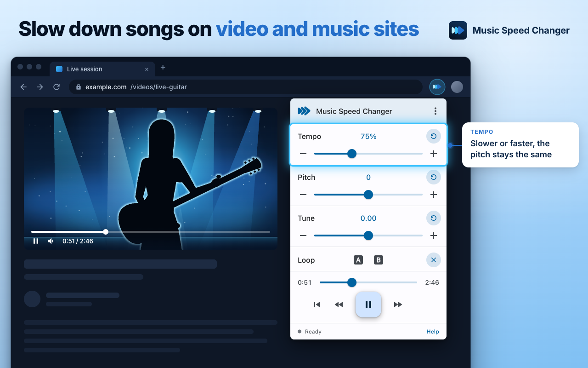This screenshot has height=368, width=588.
Task: Pause playback using the popup's large button
Action: click(x=368, y=305)
